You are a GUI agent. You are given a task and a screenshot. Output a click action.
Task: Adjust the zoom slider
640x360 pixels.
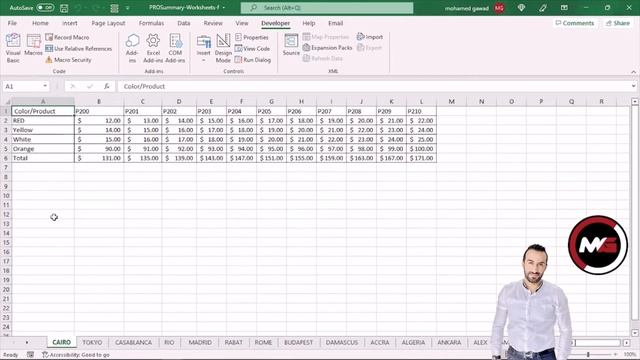click(588, 354)
